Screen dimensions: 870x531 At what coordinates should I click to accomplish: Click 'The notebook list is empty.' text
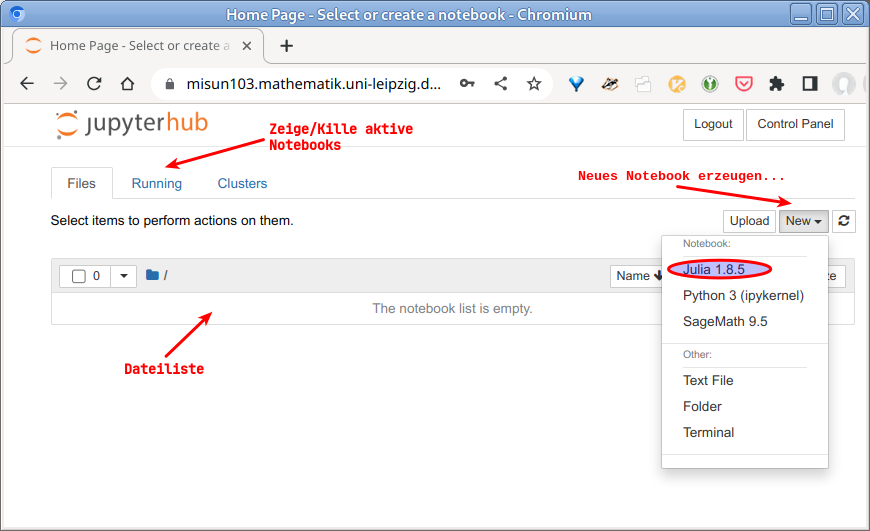[452, 309]
